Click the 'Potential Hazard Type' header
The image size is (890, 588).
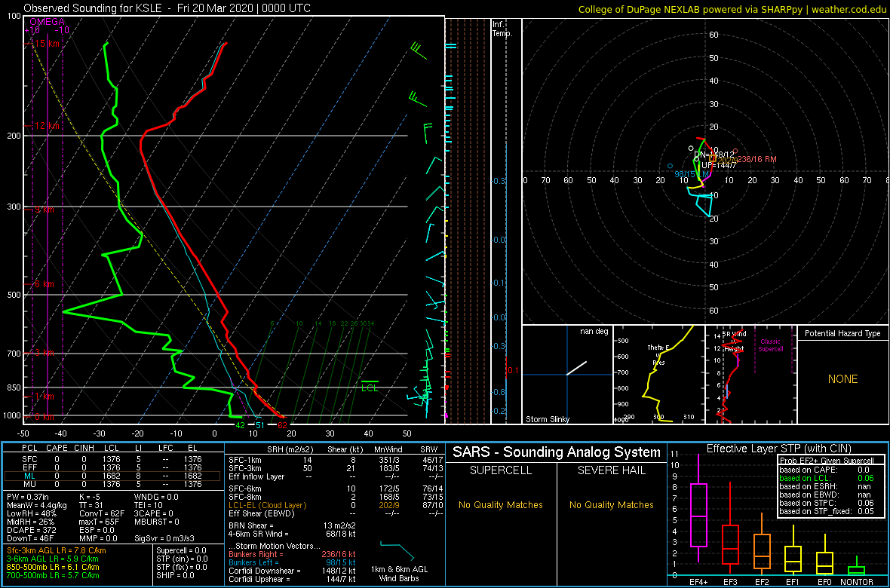click(x=842, y=334)
